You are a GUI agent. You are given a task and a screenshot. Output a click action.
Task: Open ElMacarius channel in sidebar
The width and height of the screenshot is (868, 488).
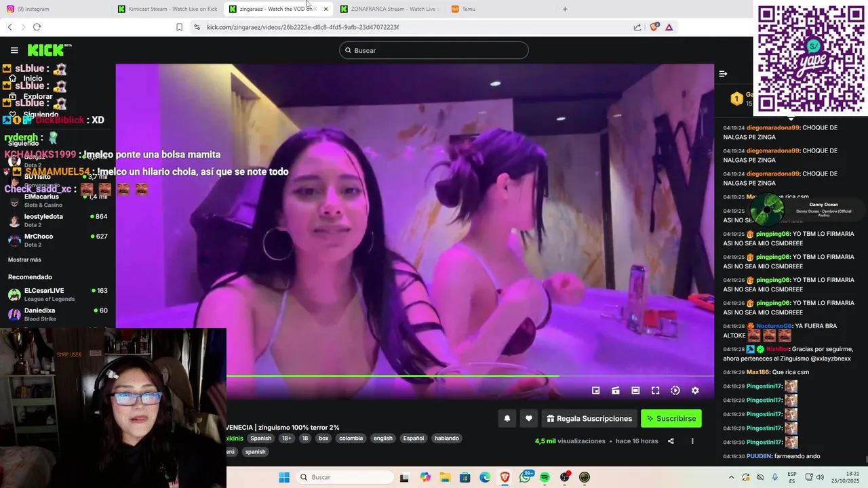[x=58, y=201]
